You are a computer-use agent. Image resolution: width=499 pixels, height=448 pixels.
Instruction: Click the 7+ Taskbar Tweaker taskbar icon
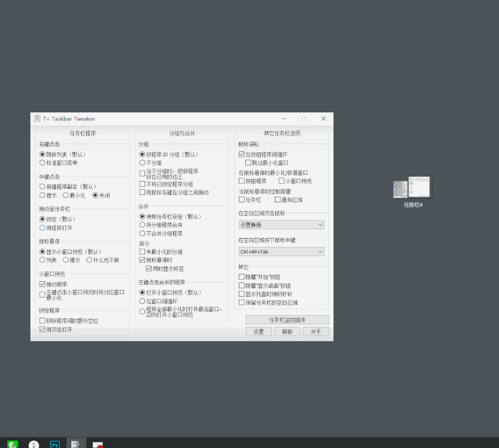[76, 444]
